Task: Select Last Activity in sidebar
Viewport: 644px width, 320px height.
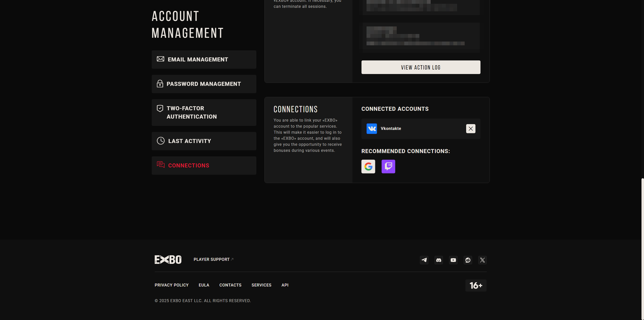Action: click(x=204, y=141)
